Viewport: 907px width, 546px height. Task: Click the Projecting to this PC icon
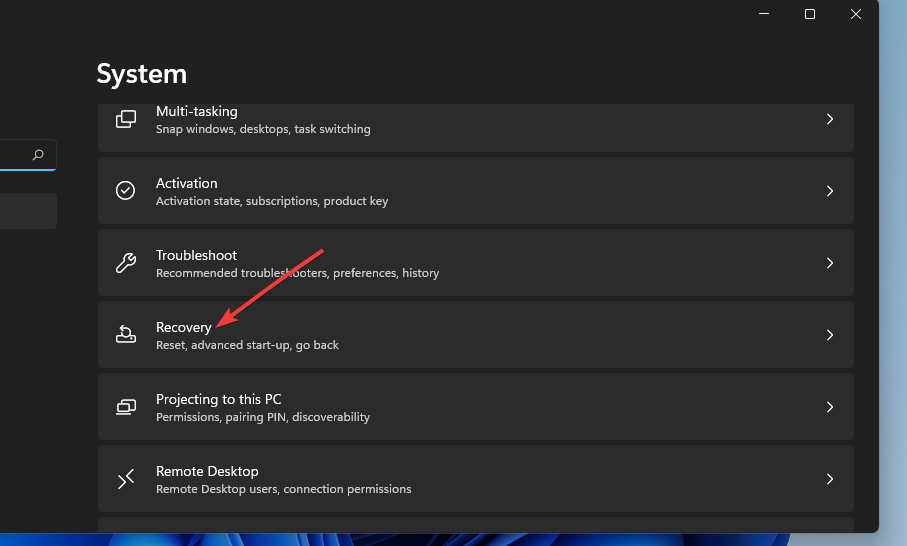pyautogui.click(x=126, y=407)
